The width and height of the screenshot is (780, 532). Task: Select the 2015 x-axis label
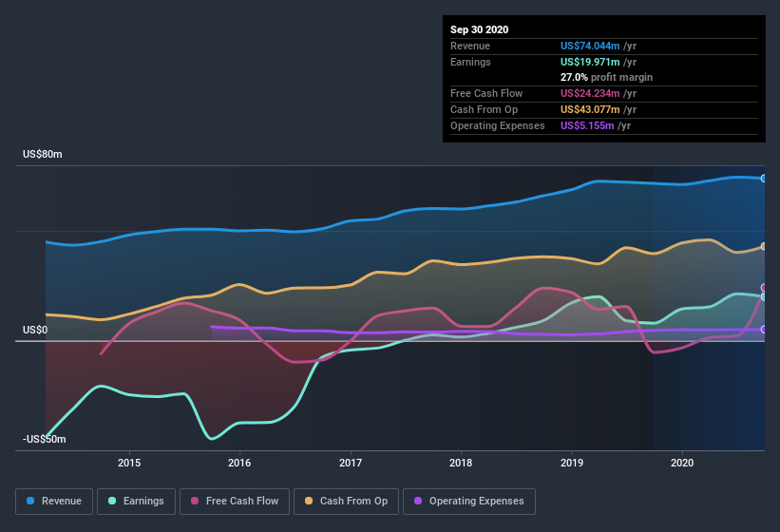[129, 463]
